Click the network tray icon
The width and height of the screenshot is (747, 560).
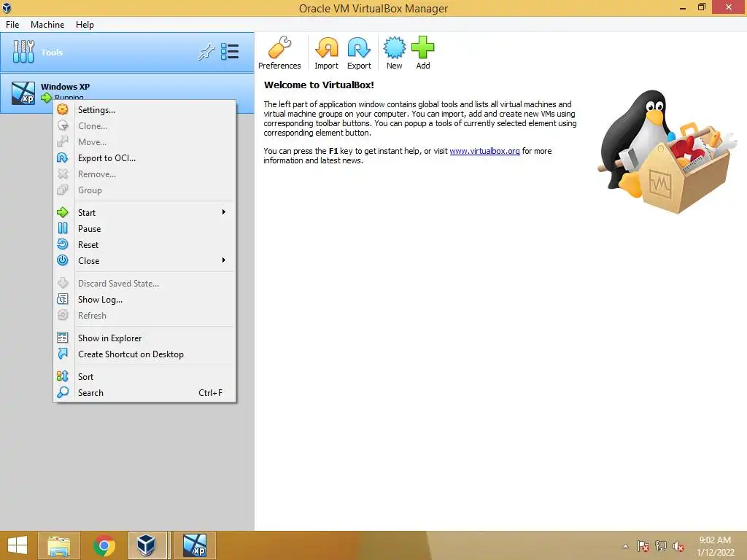pyautogui.click(x=661, y=546)
